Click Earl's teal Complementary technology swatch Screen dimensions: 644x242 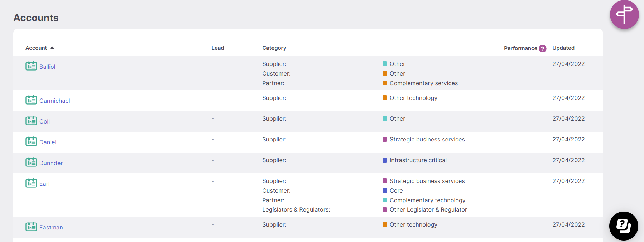385,200
